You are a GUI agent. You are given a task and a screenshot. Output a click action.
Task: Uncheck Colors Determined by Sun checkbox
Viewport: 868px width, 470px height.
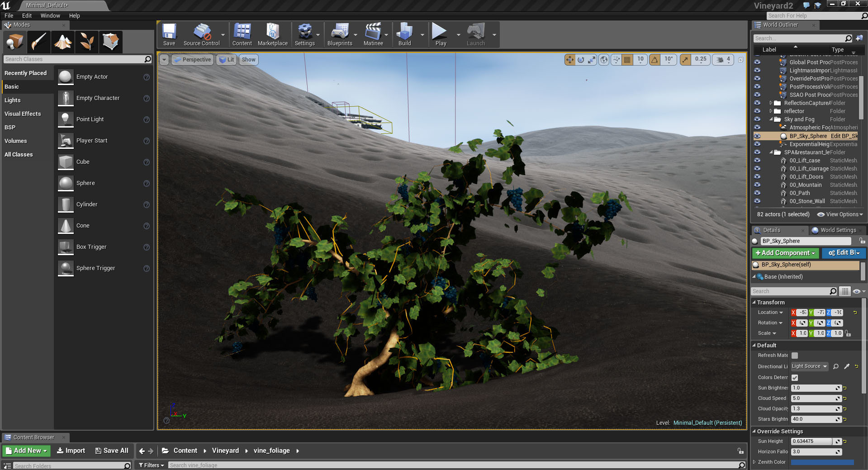click(x=795, y=377)
